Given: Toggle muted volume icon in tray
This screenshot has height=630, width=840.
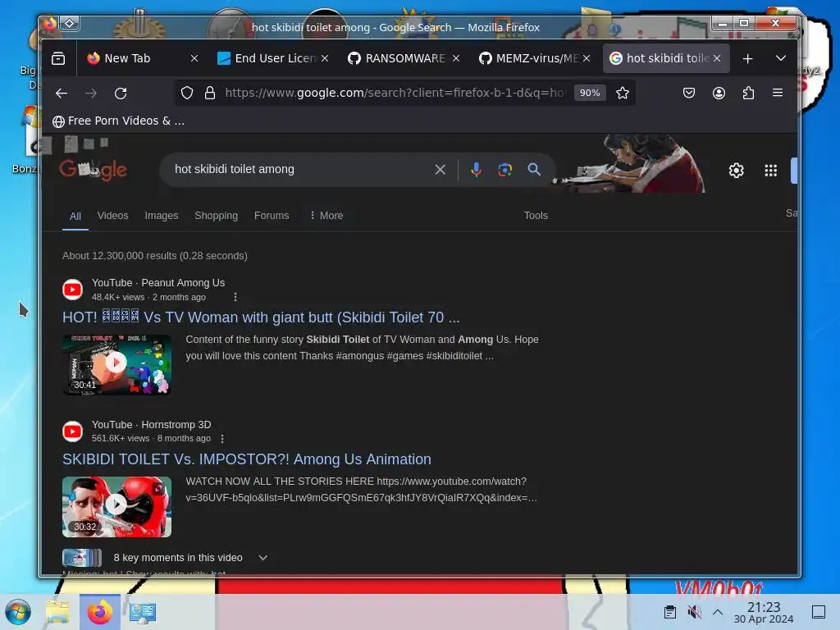Looking at the screenshot, I should [694, 612].
